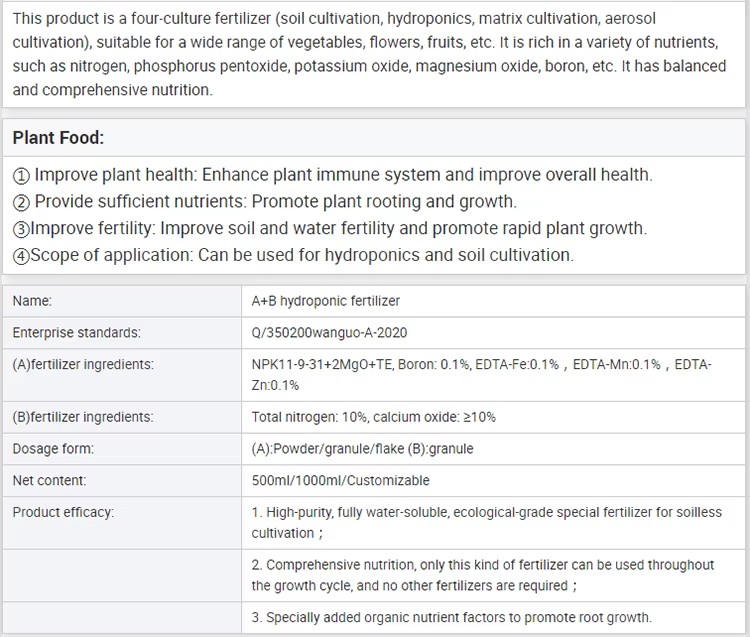This screenshot has width=750, height=637.
Task: Select the Plant Food heading
Action: click(58, 138)
